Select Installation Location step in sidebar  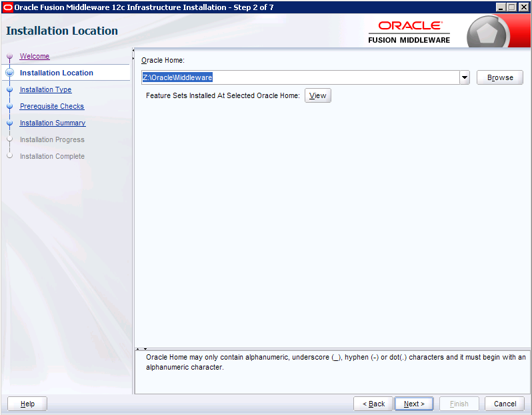[56, 73]
